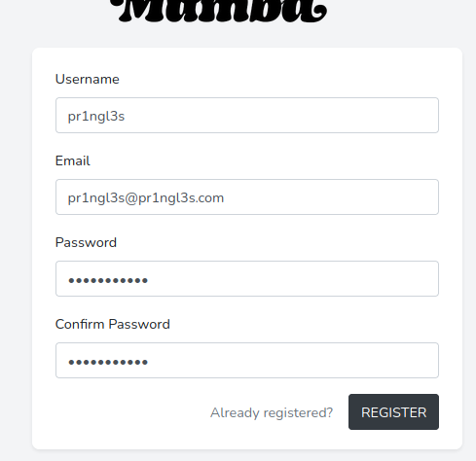Screen dimensions: 476x461
Task: Place cursor at the @ symbol in email
Action: coord(131,198)
